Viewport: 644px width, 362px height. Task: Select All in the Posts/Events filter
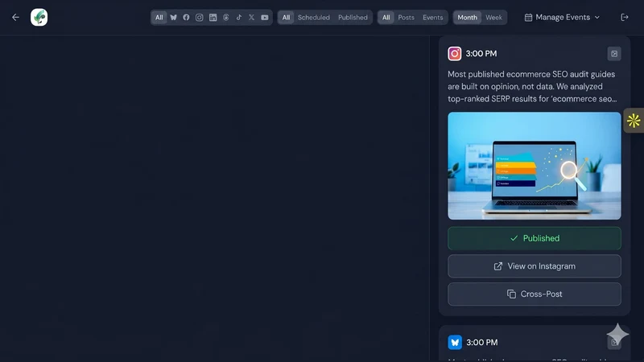386,17
